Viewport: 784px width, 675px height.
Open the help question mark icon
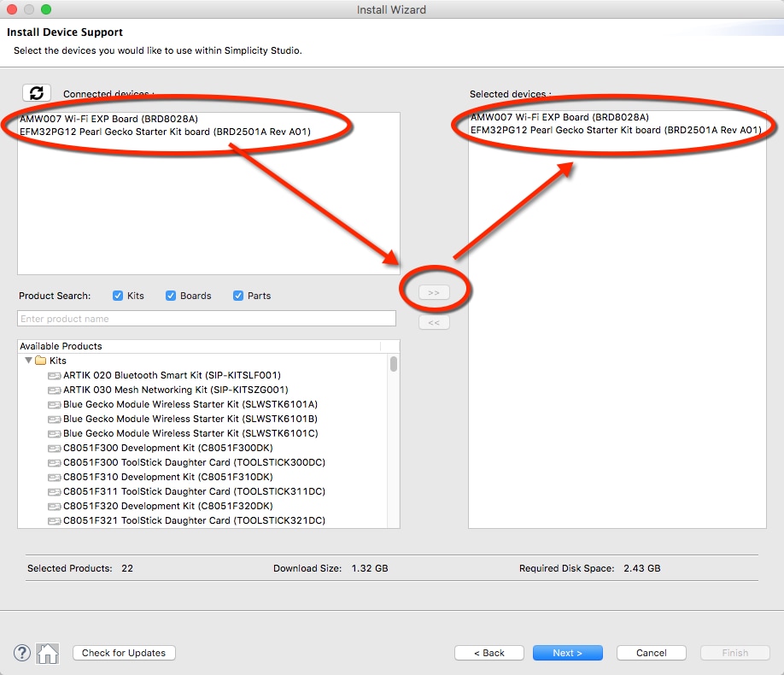pyautogui.click(x=22, y=653)
